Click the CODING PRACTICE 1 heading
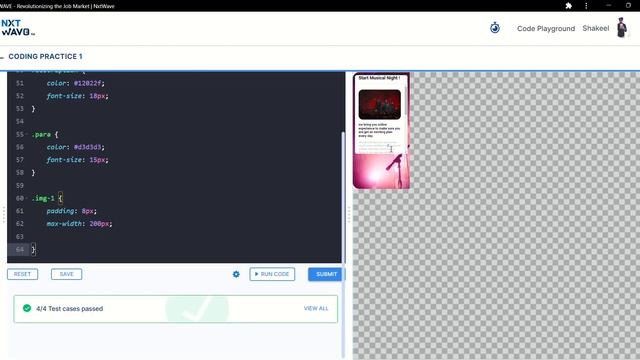This screenshot has width=640, height=360. click(45, 56)
